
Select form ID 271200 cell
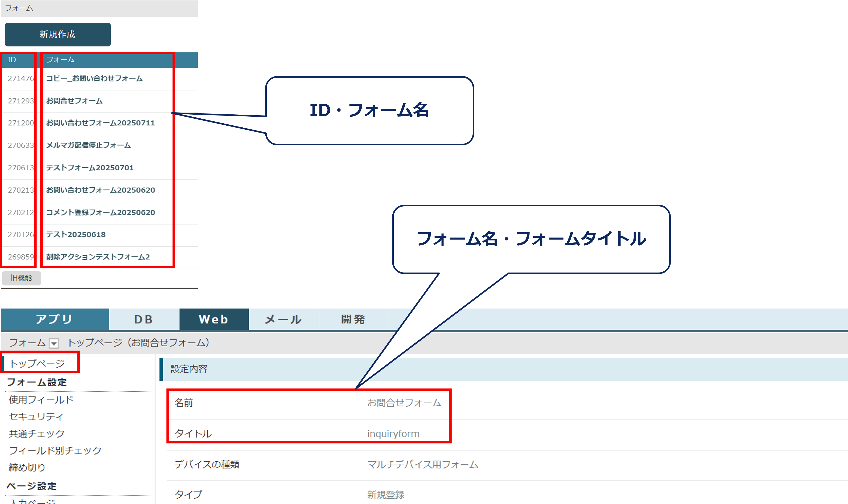21,123
